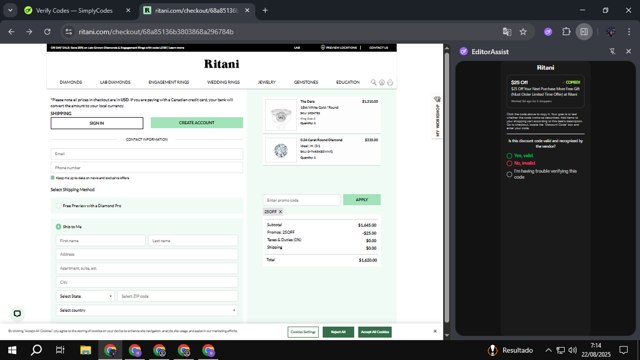Open the Chrome profile avatar
Viewport: 640px width, 360px height.
pos(611,32)
